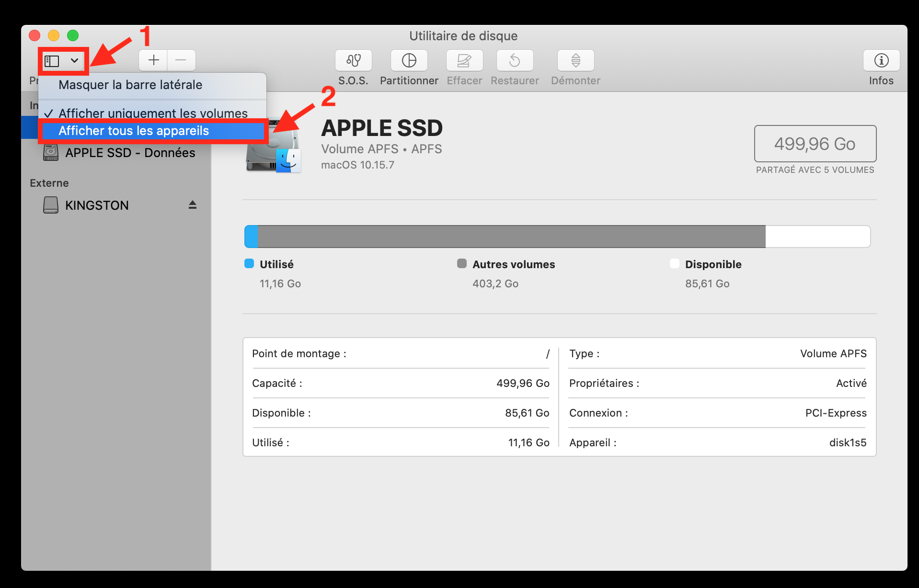Click the Capacité row label
The image size is (919, 588).
pyautogui.click(x=277, y=384)
